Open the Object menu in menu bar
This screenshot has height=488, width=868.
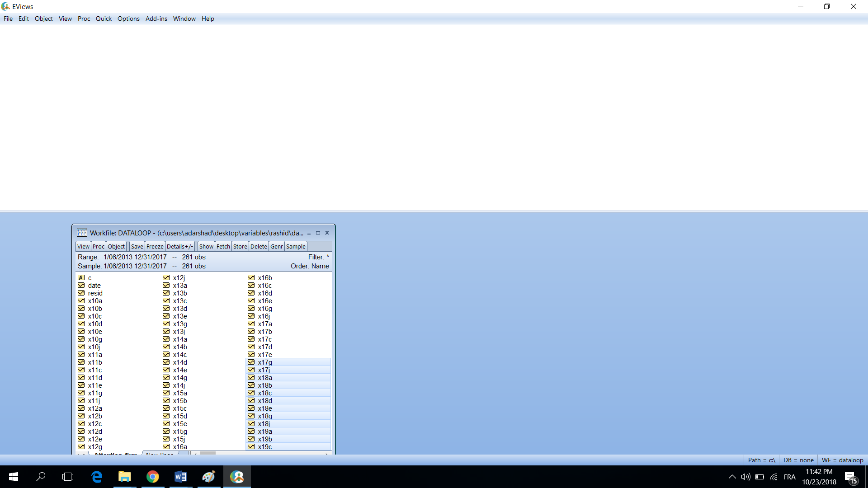click(44, 19)
